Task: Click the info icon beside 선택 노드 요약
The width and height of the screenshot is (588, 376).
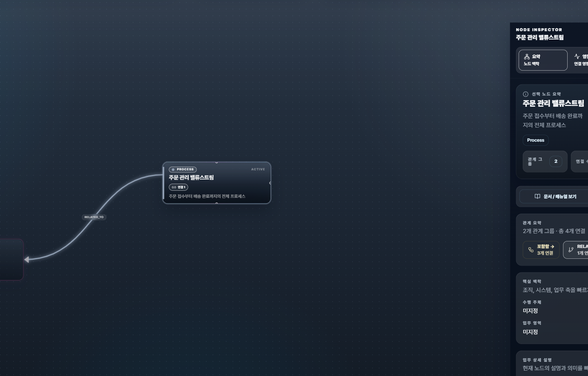Action: [526, 94]
